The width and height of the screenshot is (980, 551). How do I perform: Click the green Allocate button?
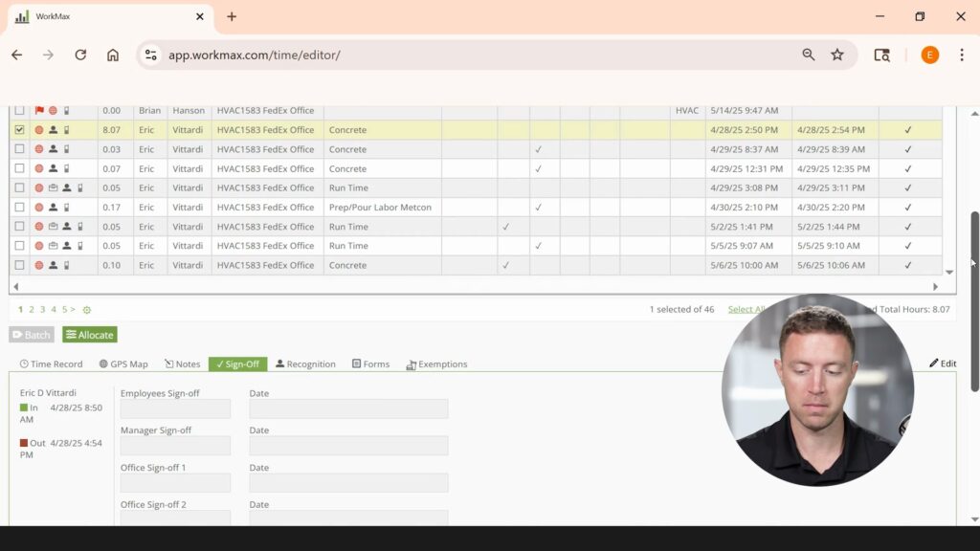90,335
